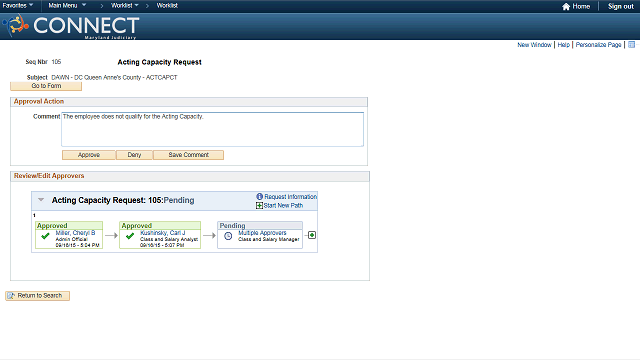Image resolution: width=640 pixels, height=360 pixels.
Task: Click the pending clock icon for Multiple Approvers
Action: 228,236
